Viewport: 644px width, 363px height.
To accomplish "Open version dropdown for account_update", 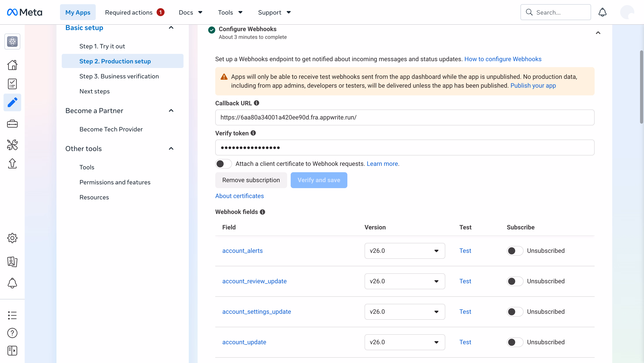I will pyautogui.click(x=404, y=342).
